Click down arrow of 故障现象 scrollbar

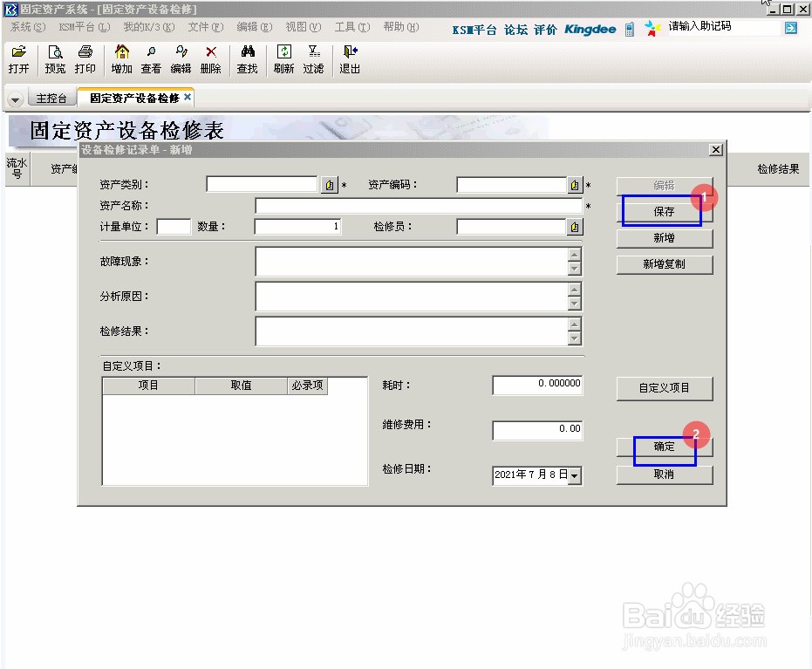click(x=574, y=269)
